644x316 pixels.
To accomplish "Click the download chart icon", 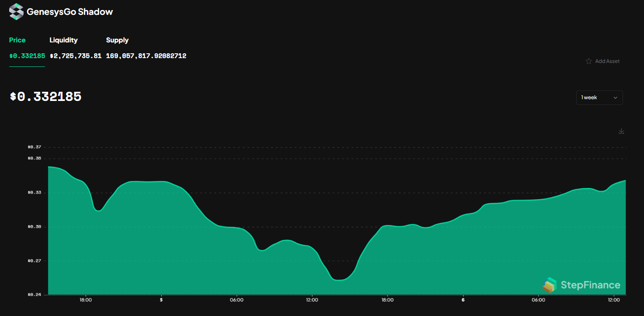I will tap(621, 131).
